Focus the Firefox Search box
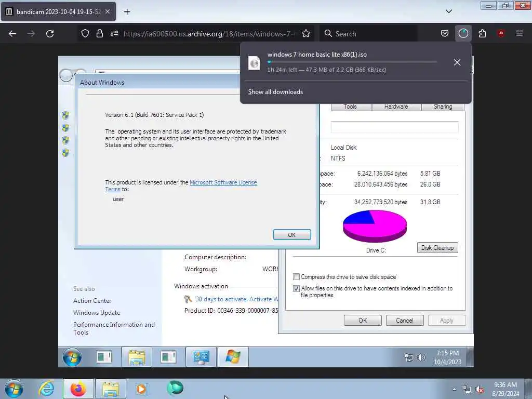The width and height of the screenshot is (532, 399). click(368, 34)
